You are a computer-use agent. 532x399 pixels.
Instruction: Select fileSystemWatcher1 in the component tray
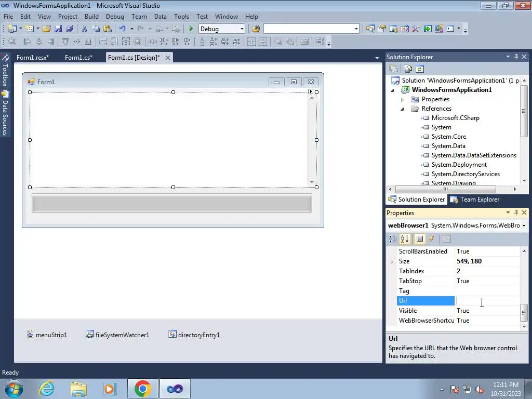[117, 335]
